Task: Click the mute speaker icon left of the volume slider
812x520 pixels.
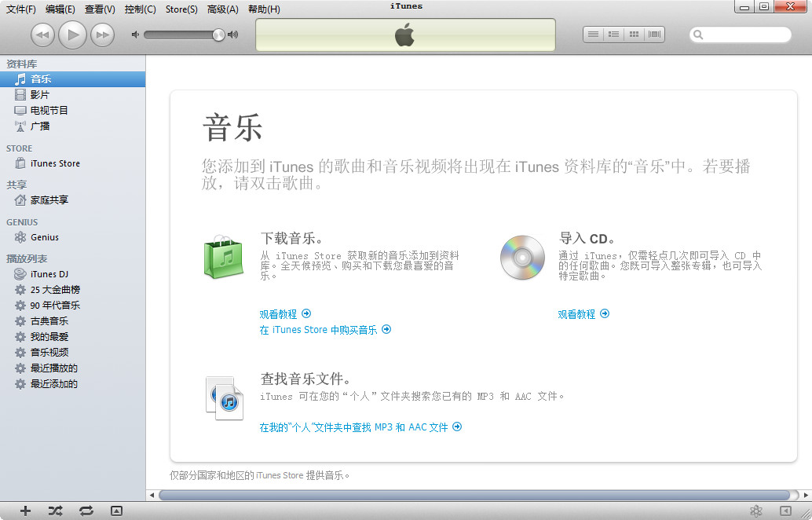Action: [x=135, y=35]
